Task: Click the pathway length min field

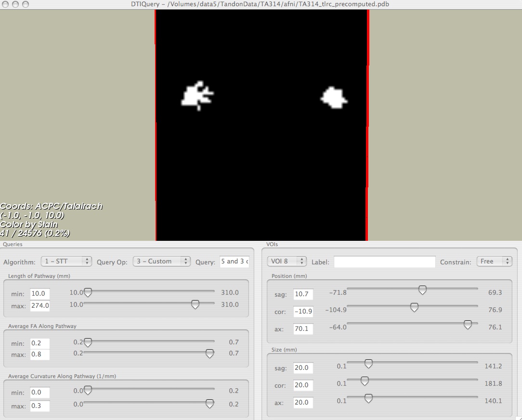Action: 40,293
